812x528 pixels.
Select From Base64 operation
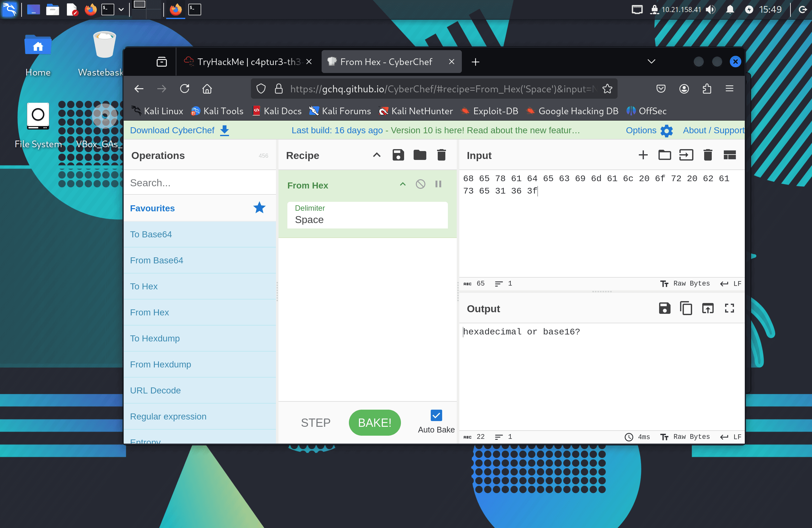[199, 261]
